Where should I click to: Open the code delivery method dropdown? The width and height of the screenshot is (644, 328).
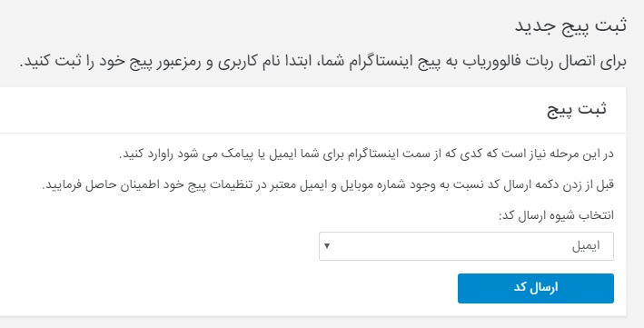click(x=466, y=246)
